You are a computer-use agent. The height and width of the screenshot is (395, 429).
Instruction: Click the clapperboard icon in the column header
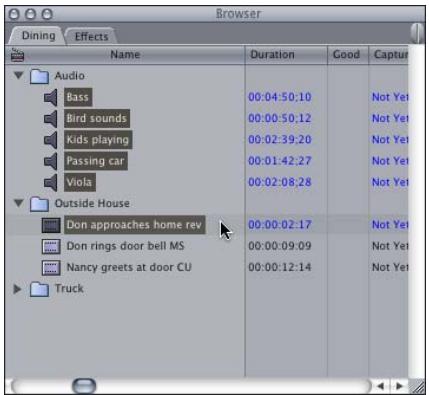coord(17,55)
